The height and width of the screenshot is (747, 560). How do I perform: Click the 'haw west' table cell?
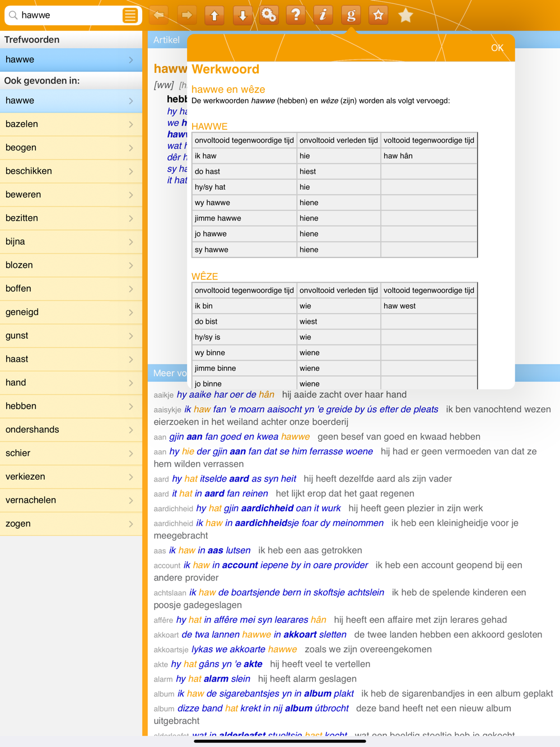(429, 306)
